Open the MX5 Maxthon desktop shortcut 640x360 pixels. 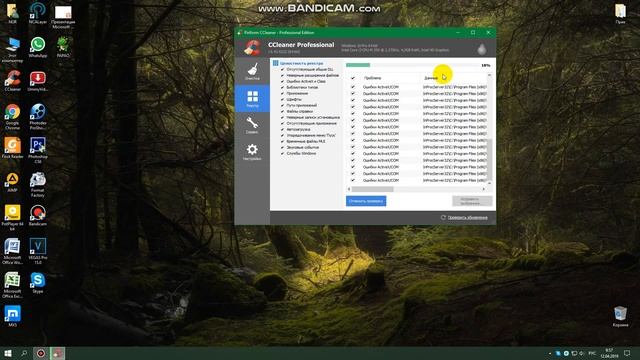(13, 316)
